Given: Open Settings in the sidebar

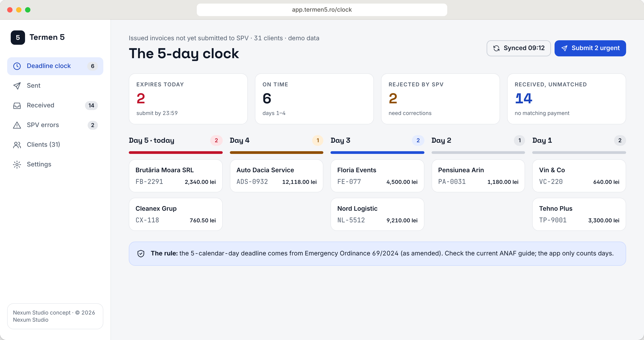Looking at the screenshot, I should (55, 164).
